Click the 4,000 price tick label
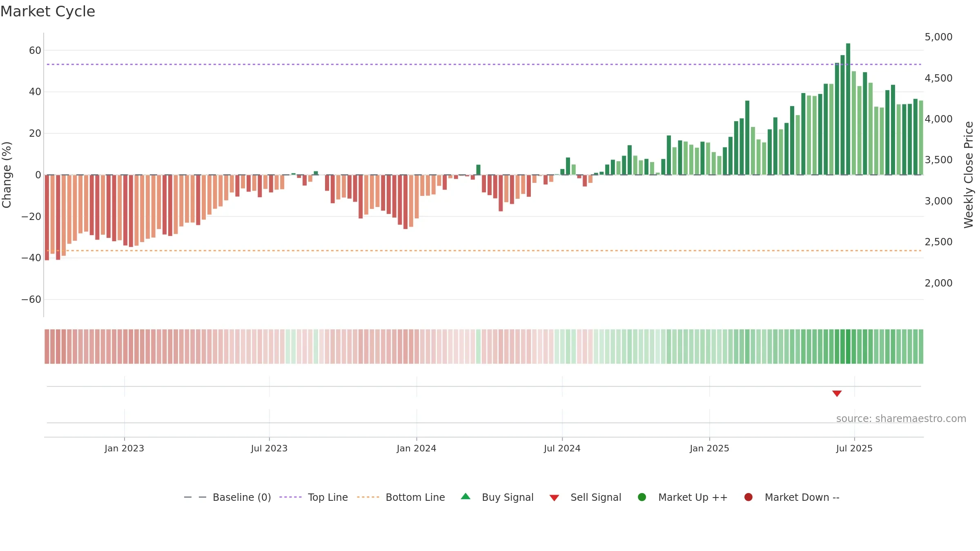The height and width of the screenshot is (551, 980). [938, 119]
